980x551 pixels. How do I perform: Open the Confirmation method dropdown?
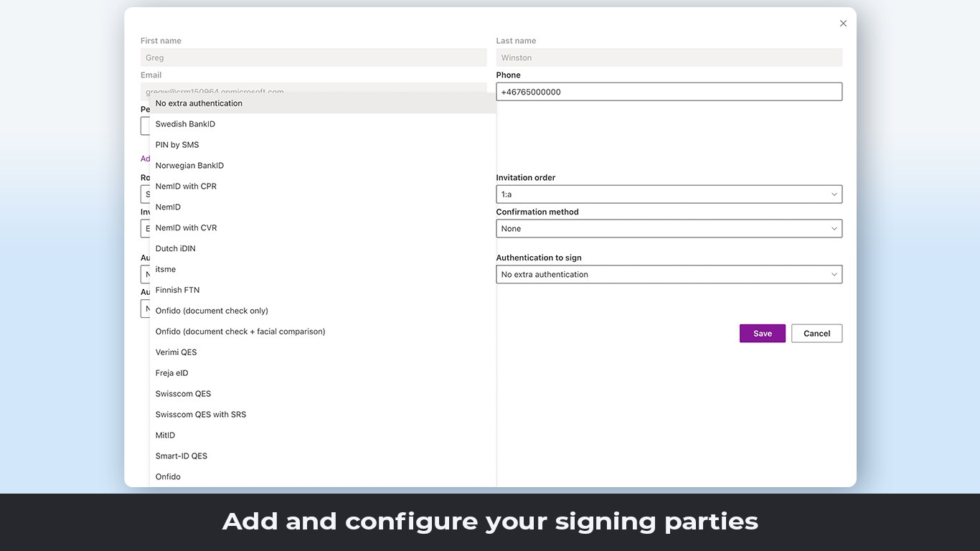[669, 229]
